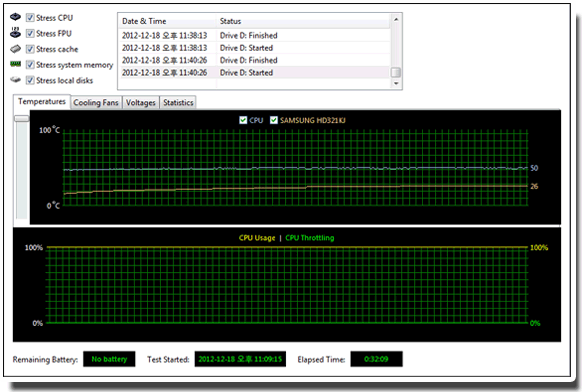Image resolution: width=582 pixels, height=392 pixels.
Task: Toggle the Stress FPU checkbox
Action: click(x=30, y=33)
